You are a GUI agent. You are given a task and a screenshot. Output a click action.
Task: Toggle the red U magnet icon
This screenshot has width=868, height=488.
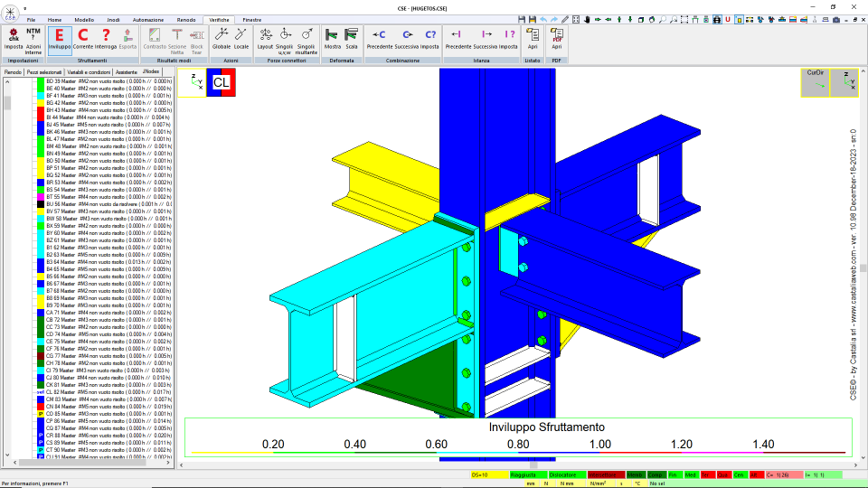click(728, 19)
